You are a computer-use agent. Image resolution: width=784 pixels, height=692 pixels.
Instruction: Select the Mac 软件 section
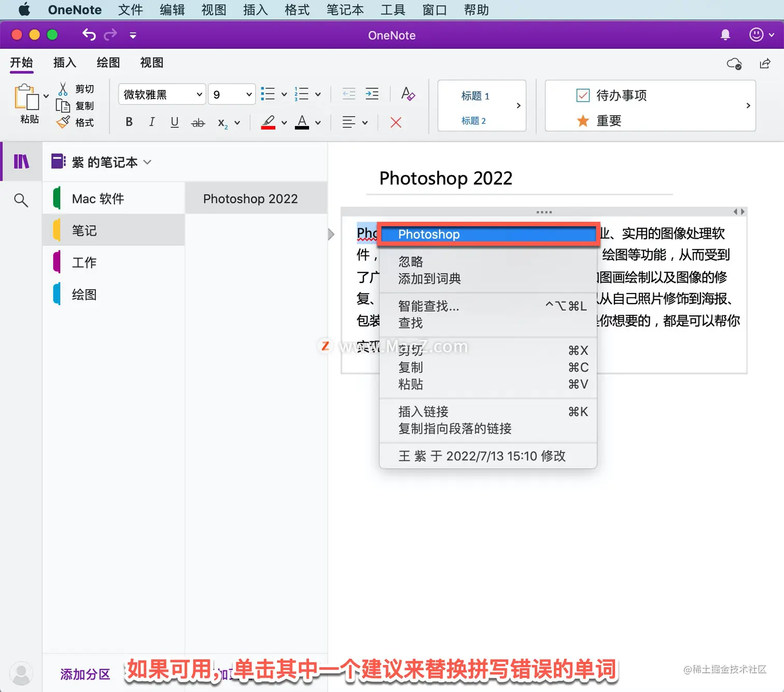(114, 199)
